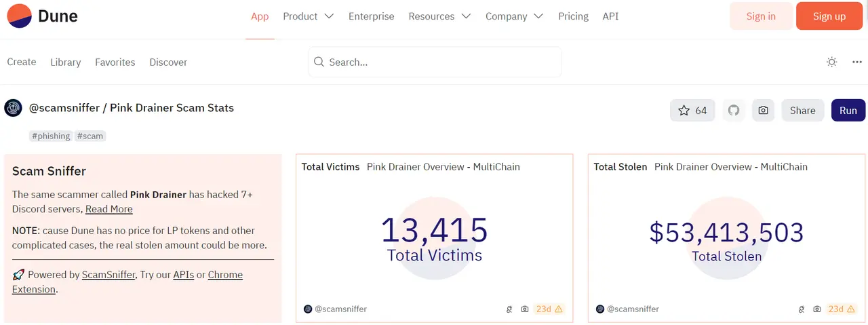Focus the Search input field

point(435,62)
